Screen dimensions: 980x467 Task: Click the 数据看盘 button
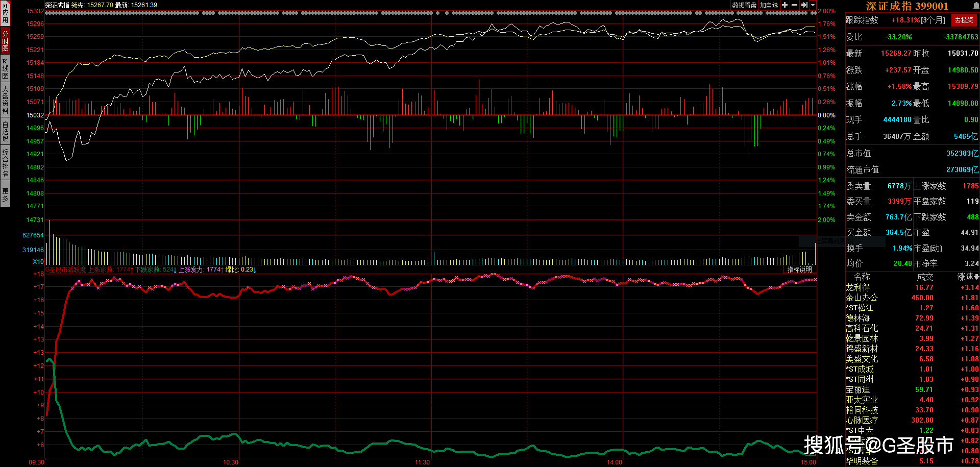click(744, 5)
